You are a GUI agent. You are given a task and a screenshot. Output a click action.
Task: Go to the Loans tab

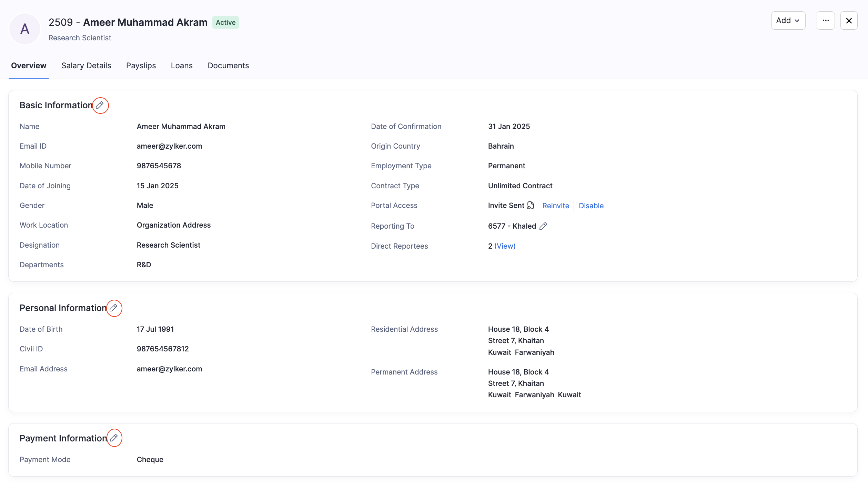(182, 66)
